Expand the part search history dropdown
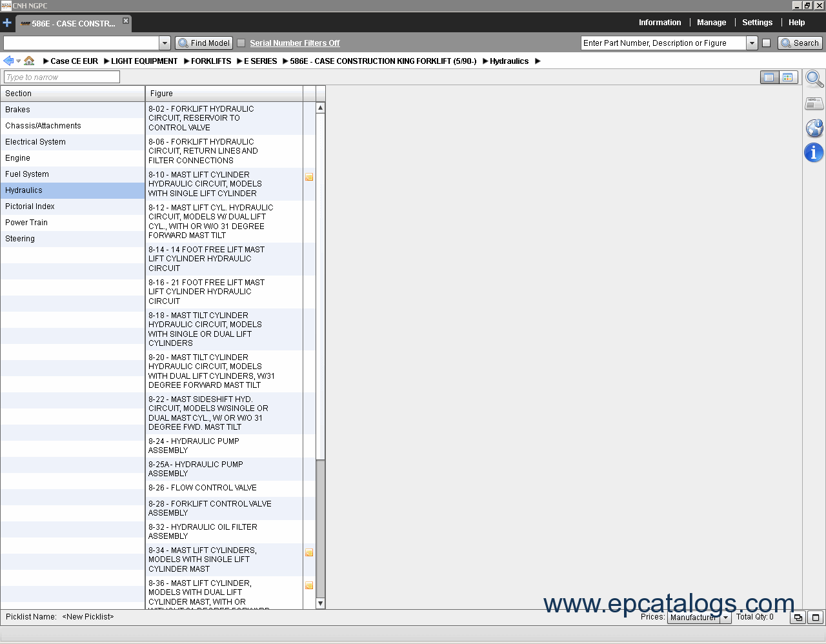The image size is (826, 644). pyautogui.click(x=752, y=43)
